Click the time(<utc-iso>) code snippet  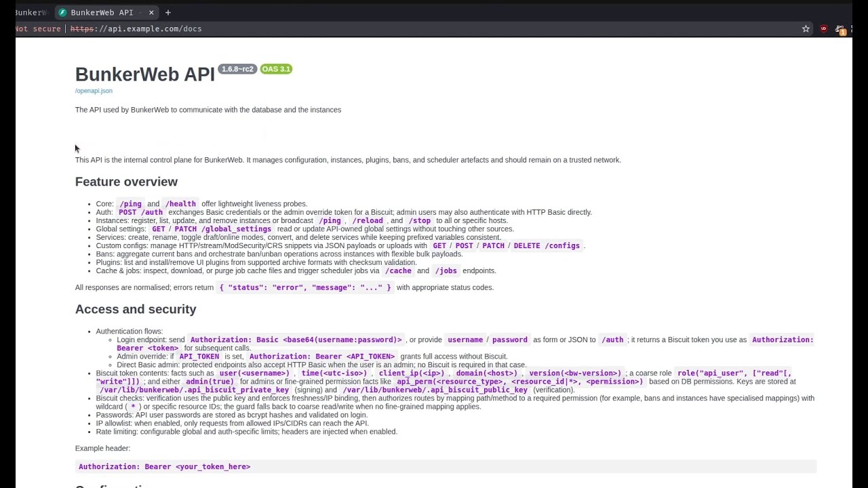334,373
